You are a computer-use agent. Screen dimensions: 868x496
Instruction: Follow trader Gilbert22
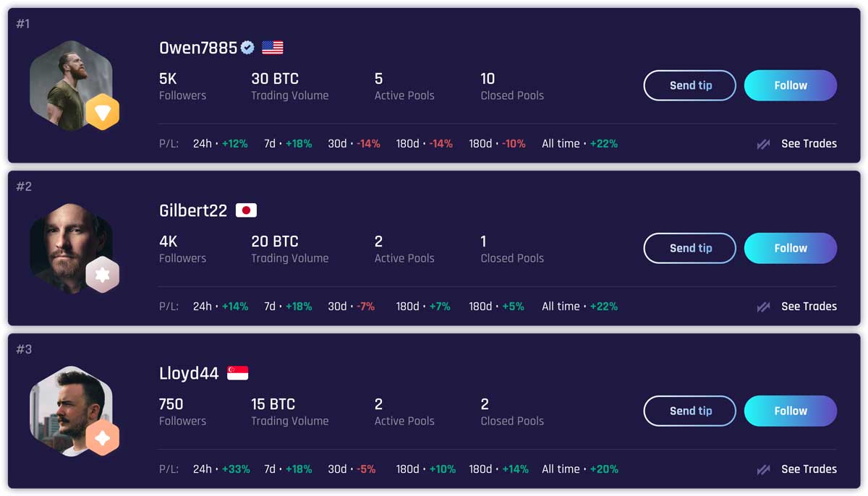tap(791, 248)
